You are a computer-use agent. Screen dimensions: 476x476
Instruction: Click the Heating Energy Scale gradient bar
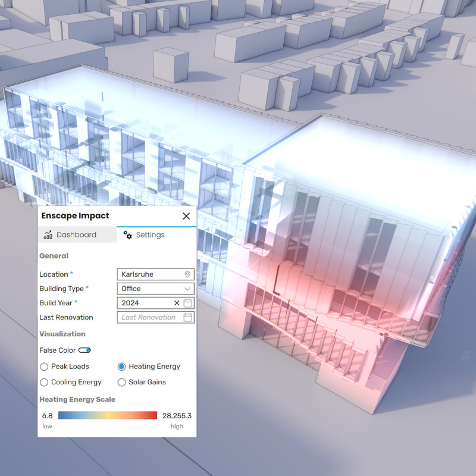pyautogui.click(x=108, y=415)
